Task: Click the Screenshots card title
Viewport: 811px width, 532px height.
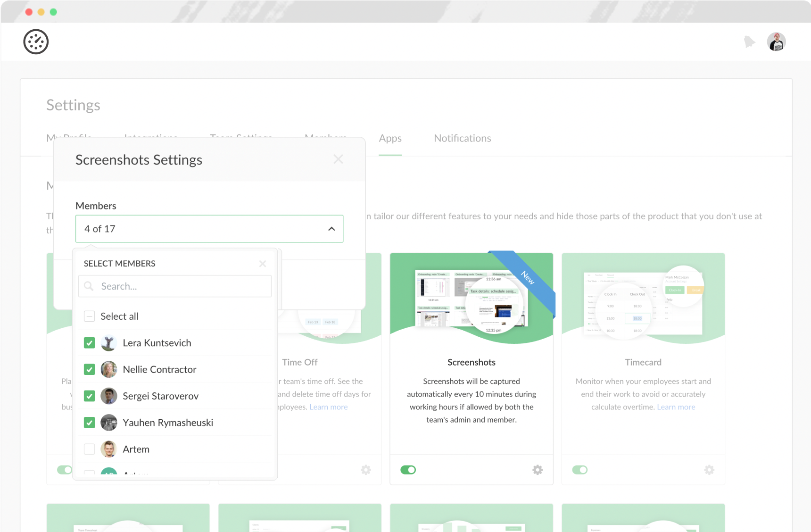Action: point(472,362)
